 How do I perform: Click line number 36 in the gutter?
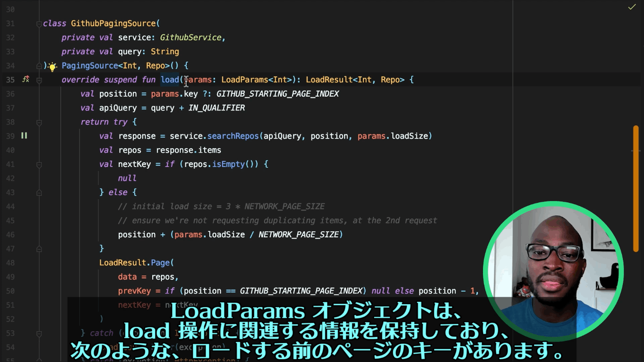point(10,94)
